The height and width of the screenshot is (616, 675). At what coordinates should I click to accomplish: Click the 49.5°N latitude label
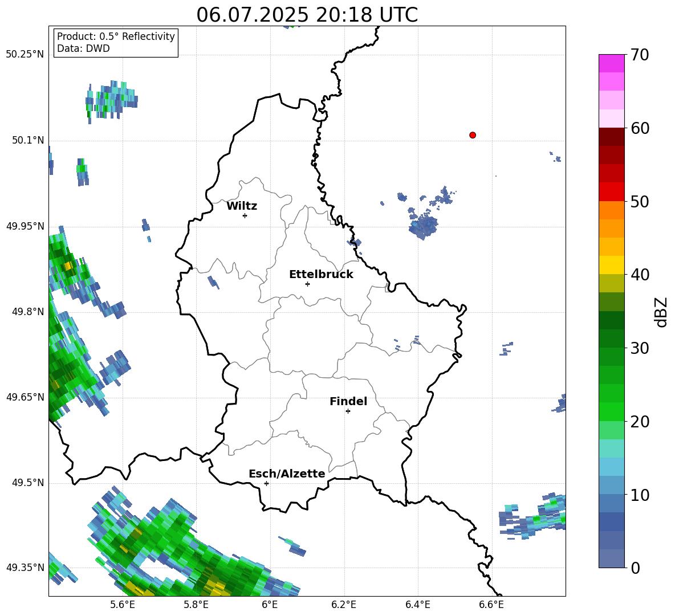[27, 483]
